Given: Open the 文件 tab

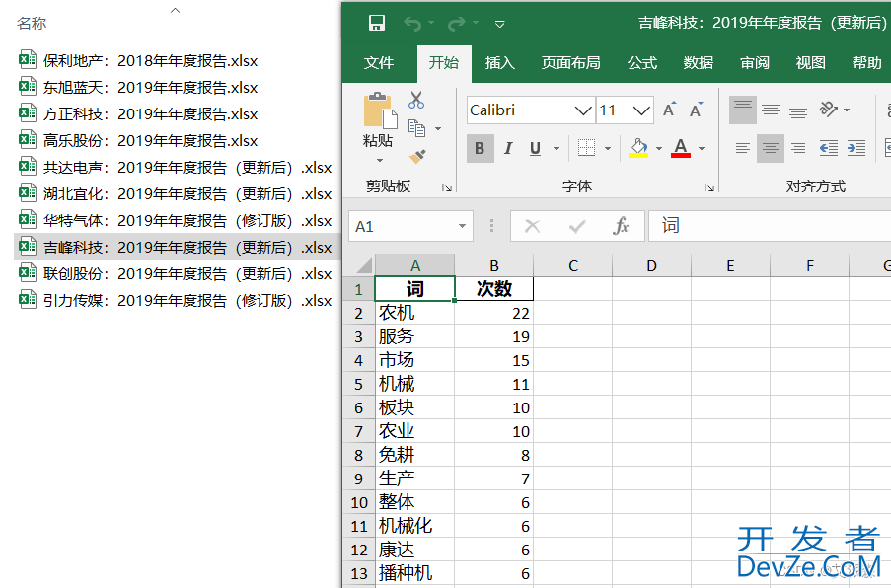Looking at the screenshot, I should pos(379,62).
